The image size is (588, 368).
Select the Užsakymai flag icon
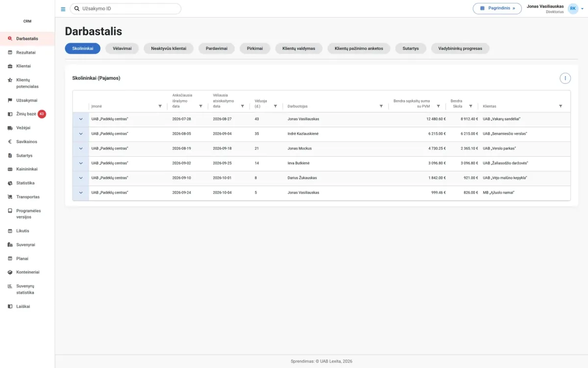pos(10,100)
